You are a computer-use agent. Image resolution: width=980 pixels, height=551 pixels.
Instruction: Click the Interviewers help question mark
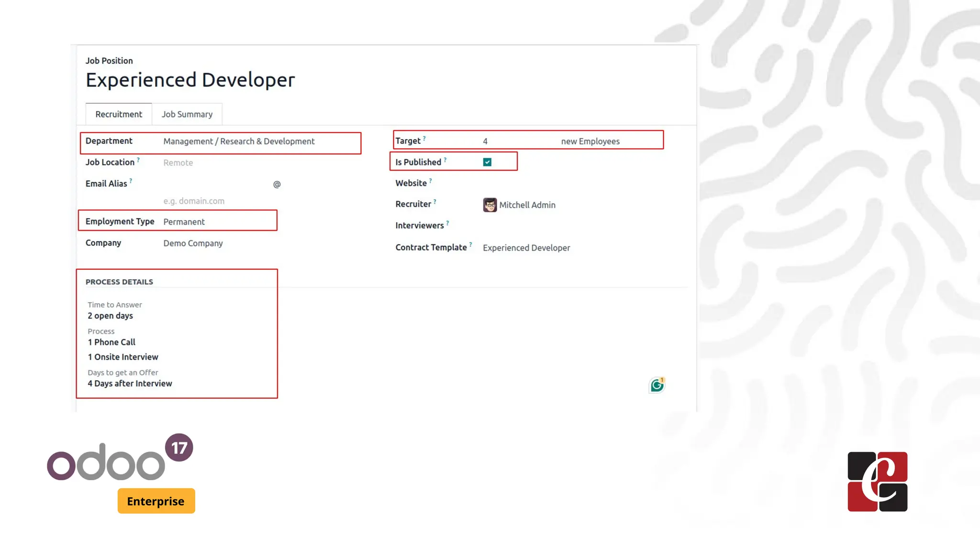coord(447,223)
